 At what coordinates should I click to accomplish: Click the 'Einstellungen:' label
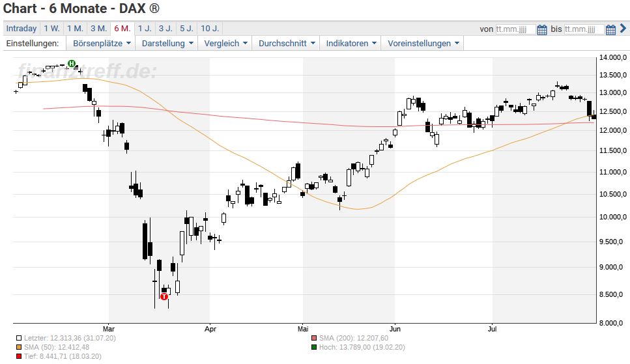[32, 44]
